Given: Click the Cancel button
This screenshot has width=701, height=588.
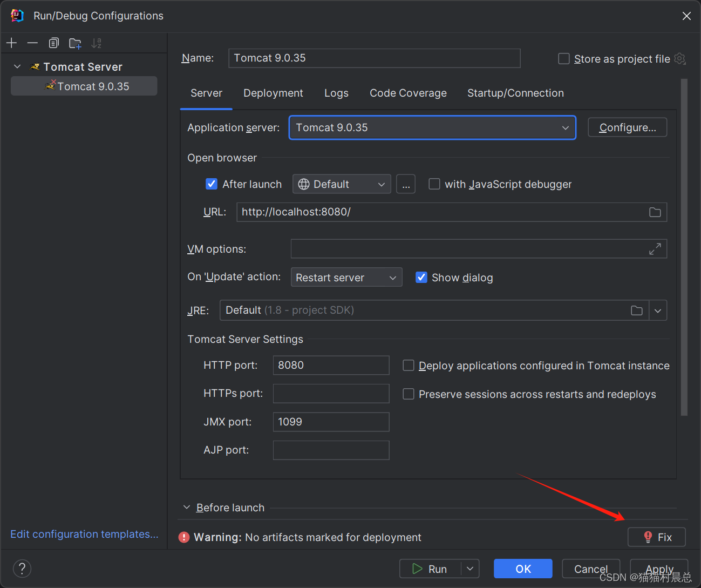Looking at the screenshot, I should click(591, 569).
